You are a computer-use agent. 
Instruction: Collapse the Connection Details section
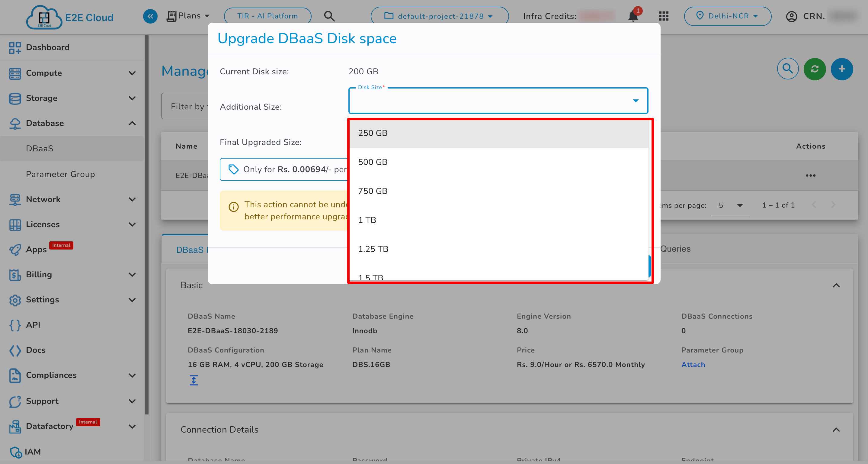(x=836, y=430)
